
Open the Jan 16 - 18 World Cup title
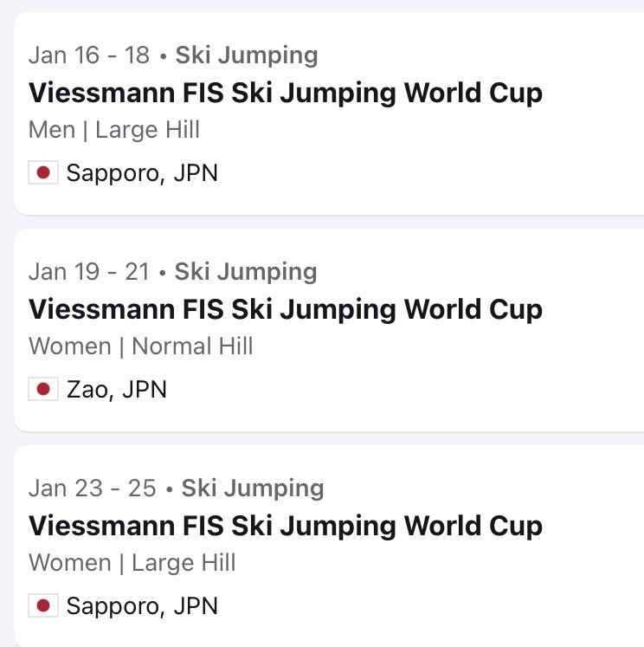coord(286,93)
